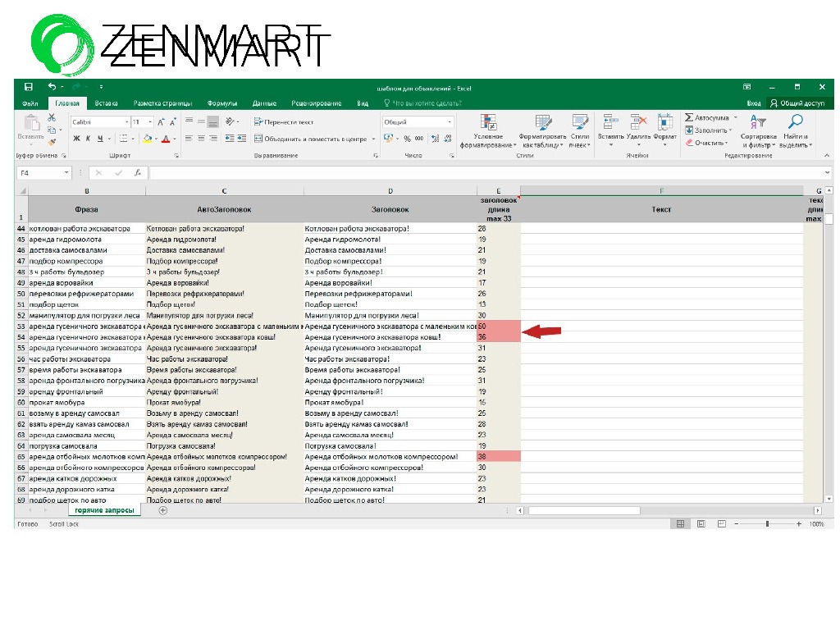The image size is (840, 630).
Task: Expand the formula bar chevron
Action: pos(827,172)
